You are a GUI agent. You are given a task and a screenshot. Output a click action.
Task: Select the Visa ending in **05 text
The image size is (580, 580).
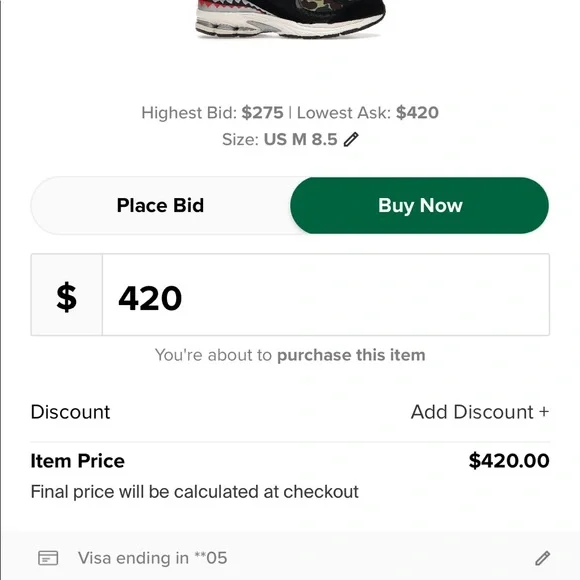point(152,558)
